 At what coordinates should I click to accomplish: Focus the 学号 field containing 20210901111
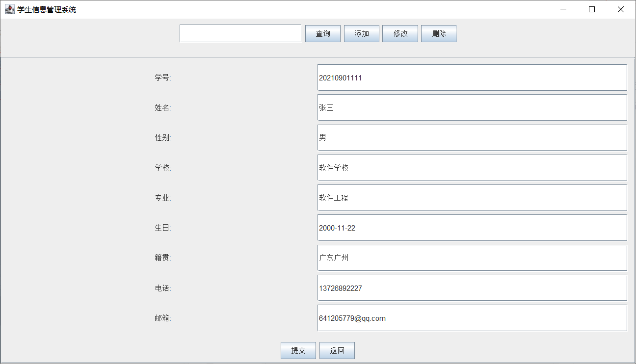[x=472, y=78]
